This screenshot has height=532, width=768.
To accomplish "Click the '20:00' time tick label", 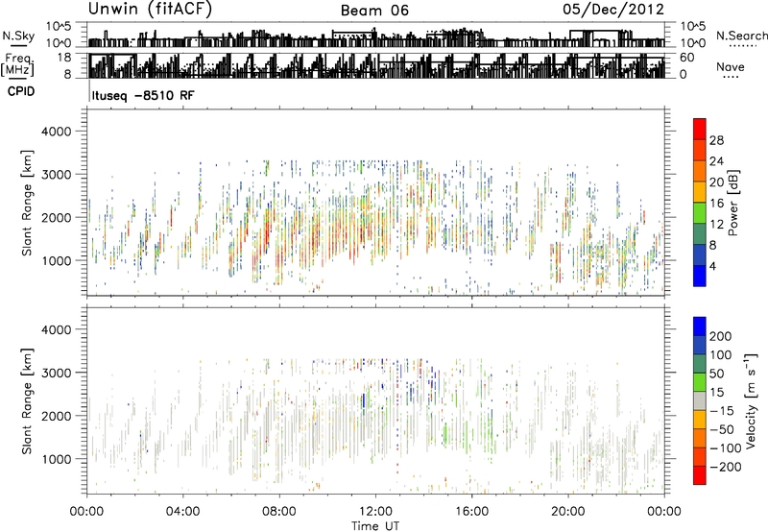I will coord(567,512).
